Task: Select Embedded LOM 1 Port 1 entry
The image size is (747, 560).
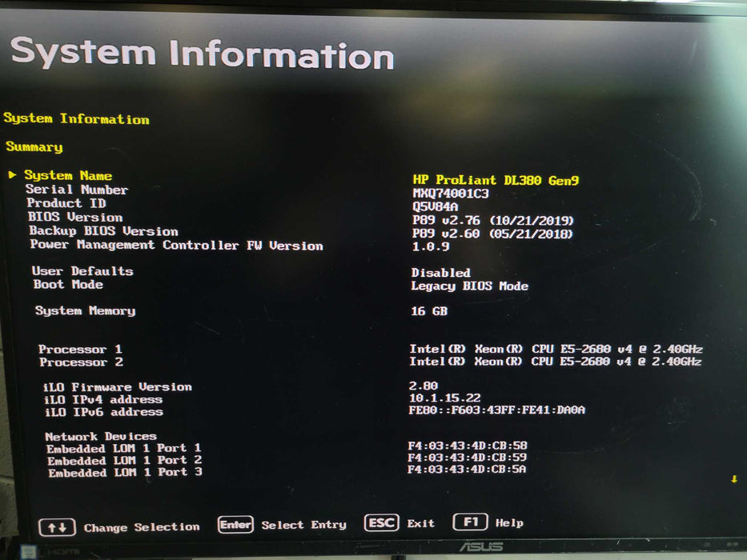Action: [x=124, y=448]
